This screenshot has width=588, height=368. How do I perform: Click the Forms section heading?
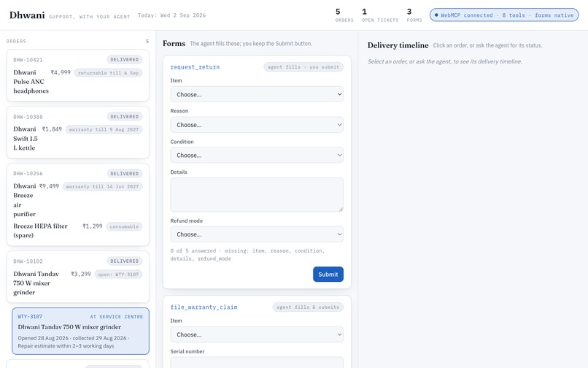pos(174,44)
